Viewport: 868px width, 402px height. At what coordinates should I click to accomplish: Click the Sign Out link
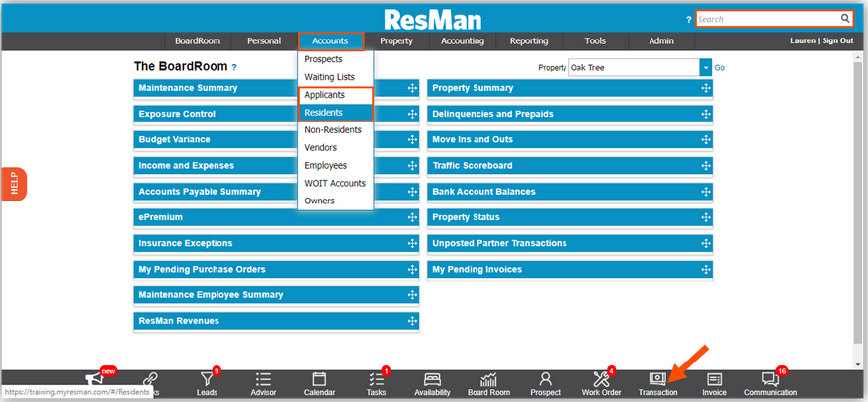tap(837, 40)
